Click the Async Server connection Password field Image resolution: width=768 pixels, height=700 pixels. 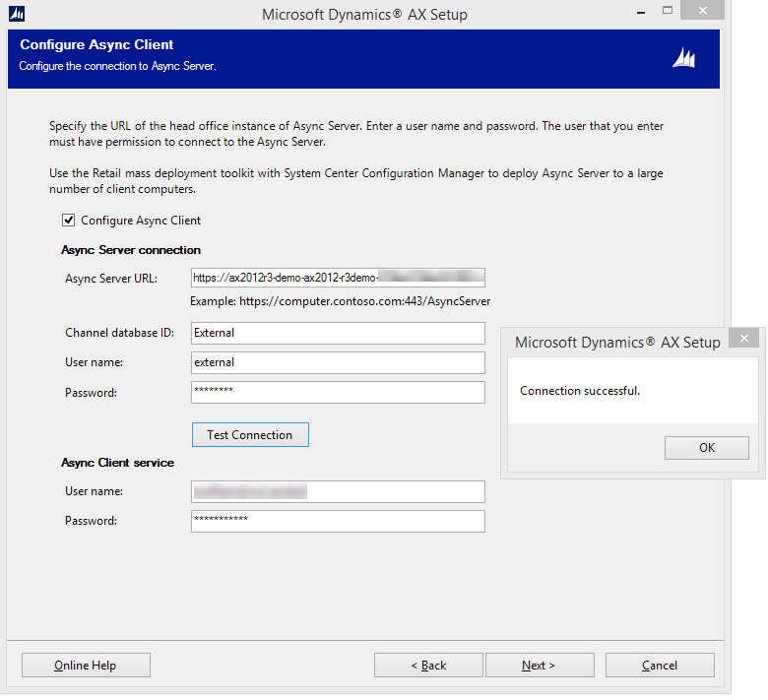[x=338, y=392]
